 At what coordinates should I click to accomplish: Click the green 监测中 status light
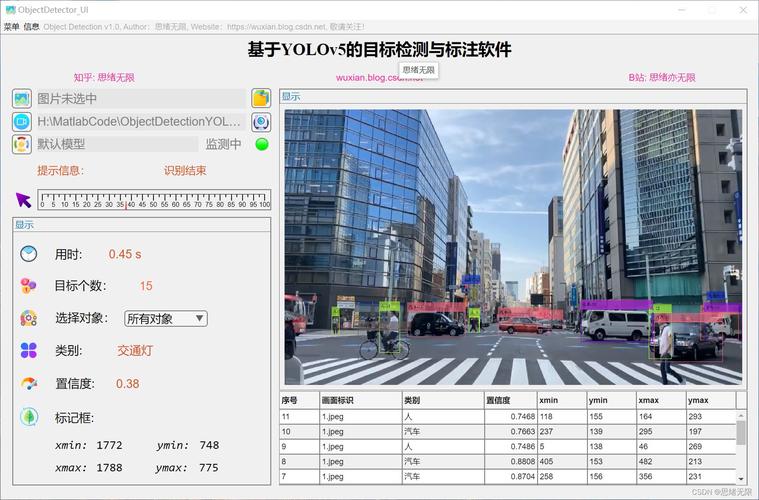pos(262,144)
